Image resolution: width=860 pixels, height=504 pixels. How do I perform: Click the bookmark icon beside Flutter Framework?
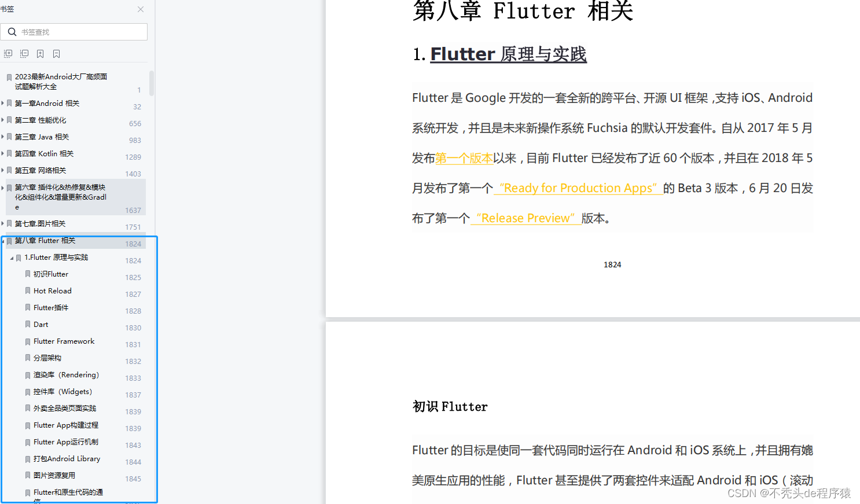(x=28, y=341)
